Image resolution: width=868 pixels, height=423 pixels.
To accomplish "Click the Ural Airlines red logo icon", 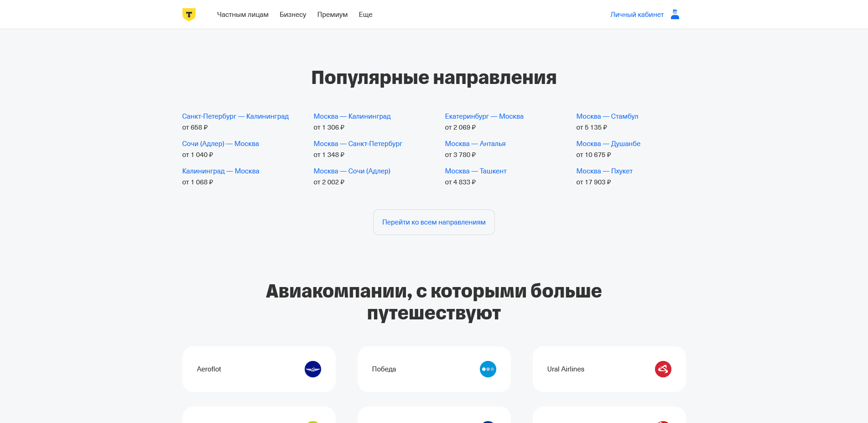I will pyautogui.click(x=663, y=369).
